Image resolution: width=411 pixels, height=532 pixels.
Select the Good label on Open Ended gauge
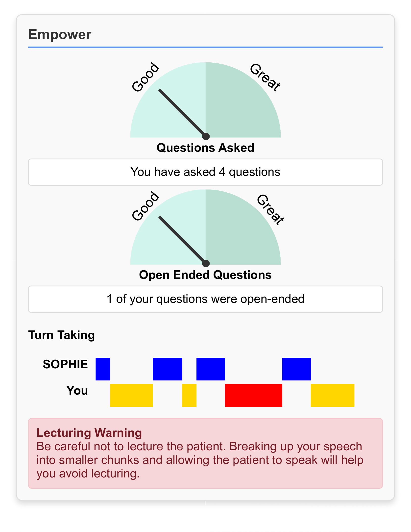click(145, 206)
